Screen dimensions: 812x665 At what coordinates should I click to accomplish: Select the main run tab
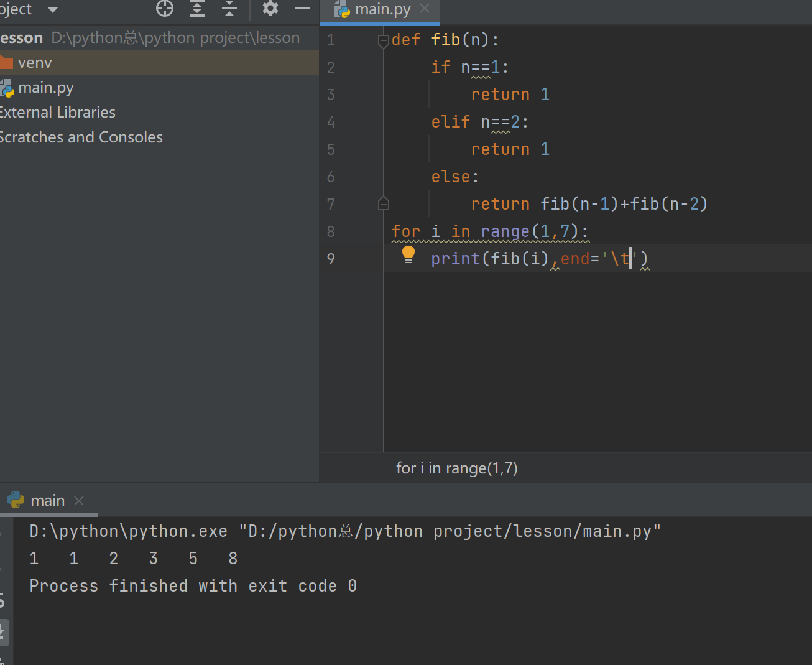click(48, 501)
